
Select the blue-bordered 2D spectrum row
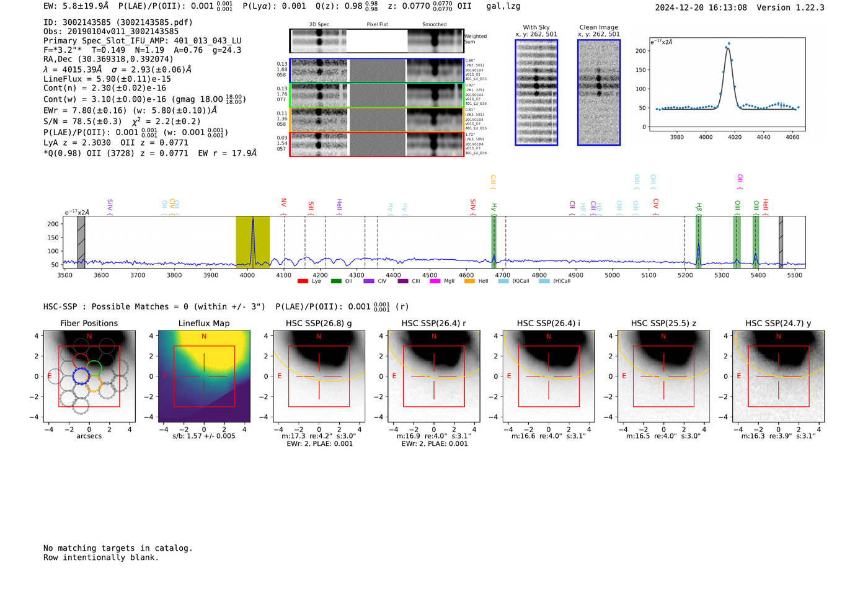point(376,71)
